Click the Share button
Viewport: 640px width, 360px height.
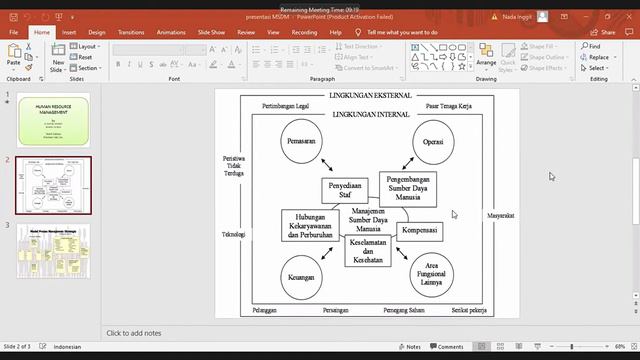click(x=603, y=32)
